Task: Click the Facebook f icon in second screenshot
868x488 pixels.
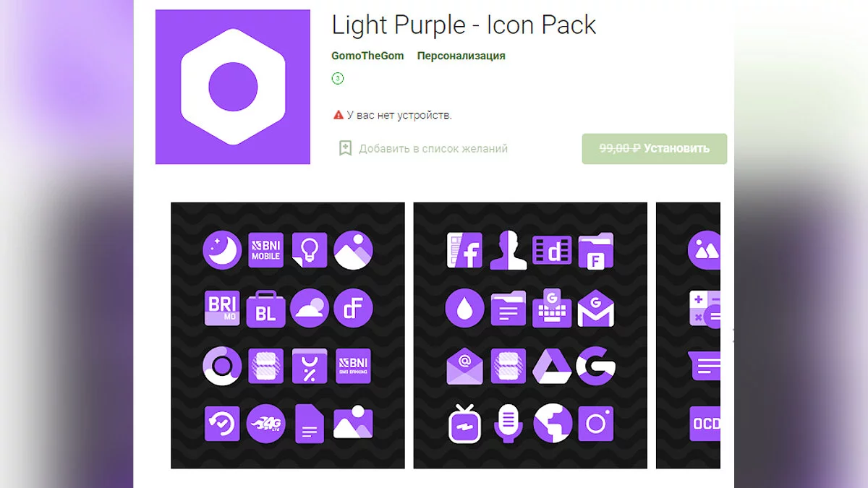Action: [x=464, y=250]
